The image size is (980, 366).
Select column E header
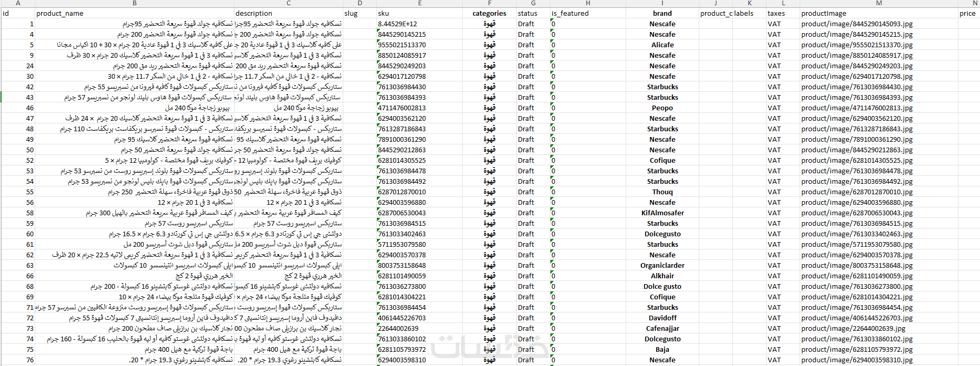[x=420, y=3]
